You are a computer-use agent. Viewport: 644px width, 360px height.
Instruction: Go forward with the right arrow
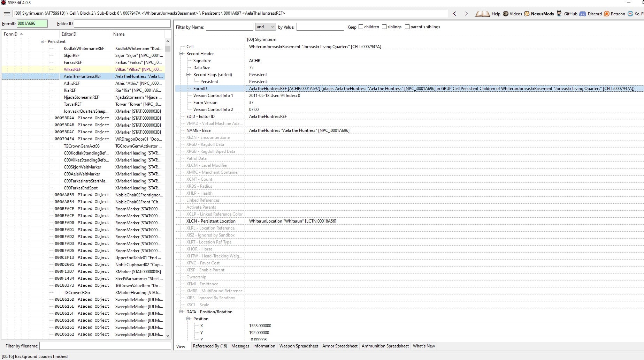[x=466, y=14]
